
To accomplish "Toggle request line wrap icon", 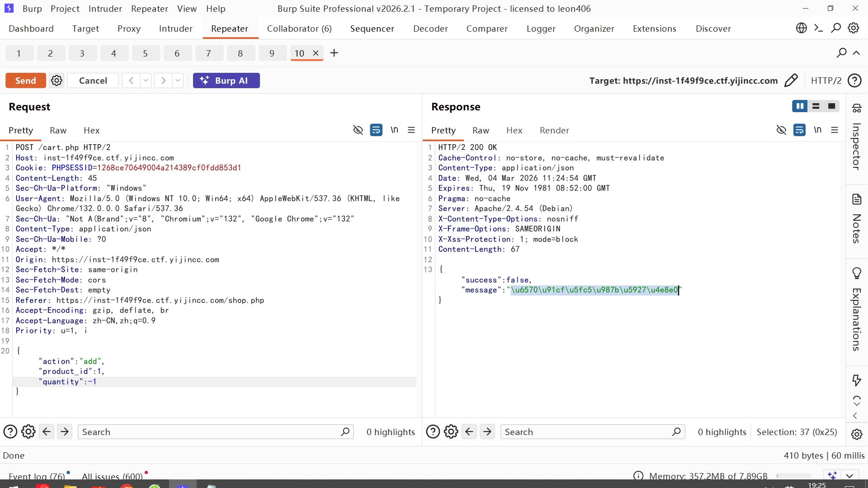I will click(376, 130).
